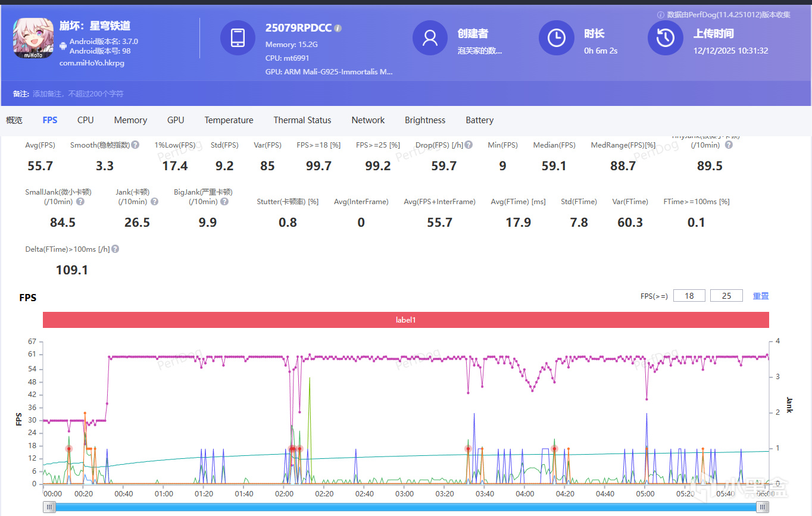
Task: Switch to the CPU tab
Action: coord(85,120)
